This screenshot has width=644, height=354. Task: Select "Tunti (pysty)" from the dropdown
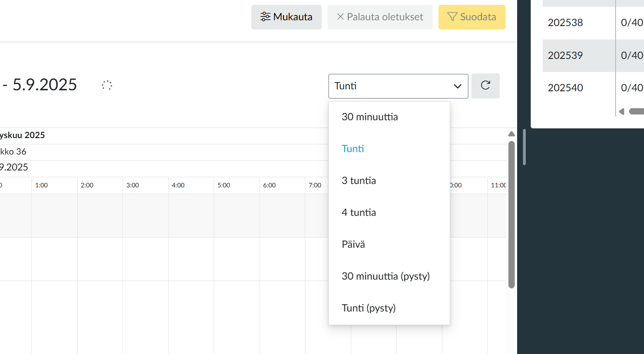(369, 308)
